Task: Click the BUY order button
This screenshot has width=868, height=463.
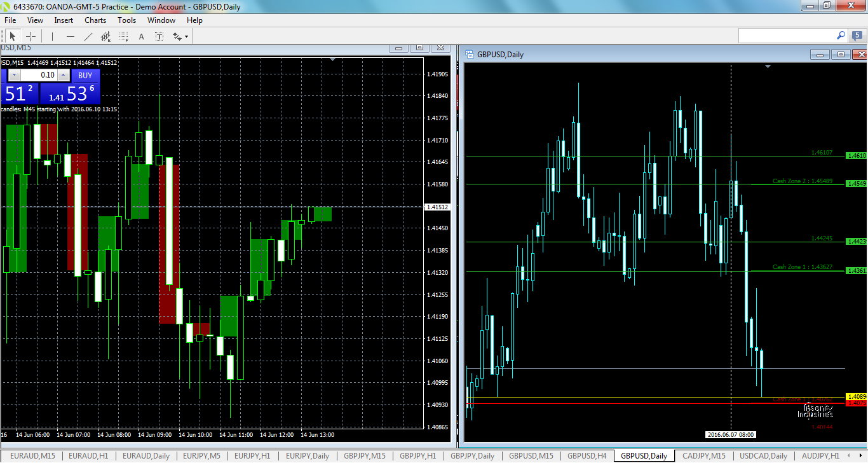Action: [85, 75]
